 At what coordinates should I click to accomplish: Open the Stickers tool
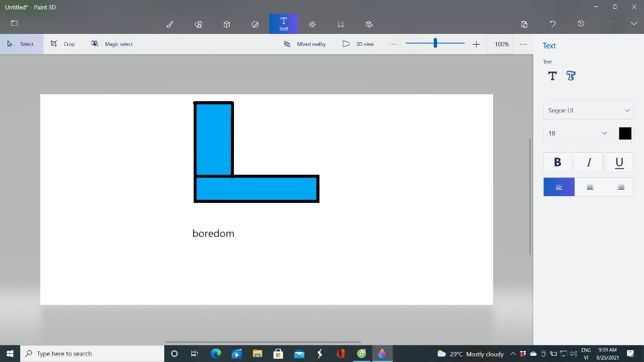255,25
